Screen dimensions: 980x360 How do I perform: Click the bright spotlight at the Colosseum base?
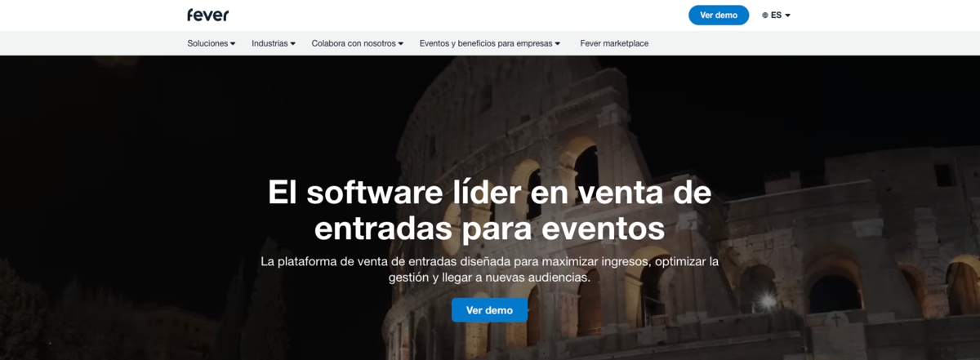click(767, 301)
